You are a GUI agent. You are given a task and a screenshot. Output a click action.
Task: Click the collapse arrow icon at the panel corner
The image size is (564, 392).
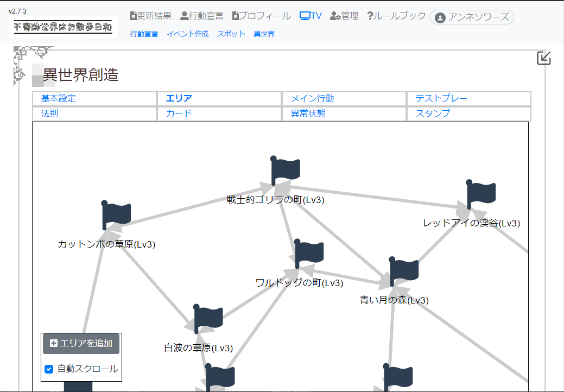[544, 58]
